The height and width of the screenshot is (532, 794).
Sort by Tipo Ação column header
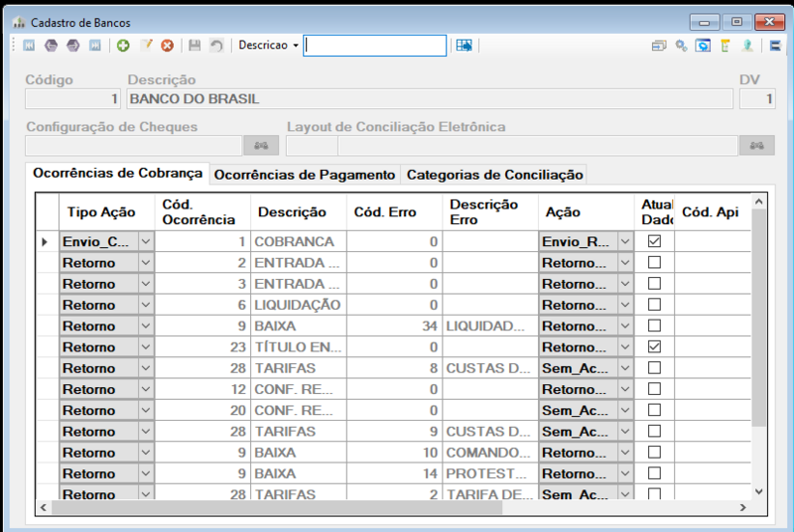pyautogui.click(x=107, y=212)
